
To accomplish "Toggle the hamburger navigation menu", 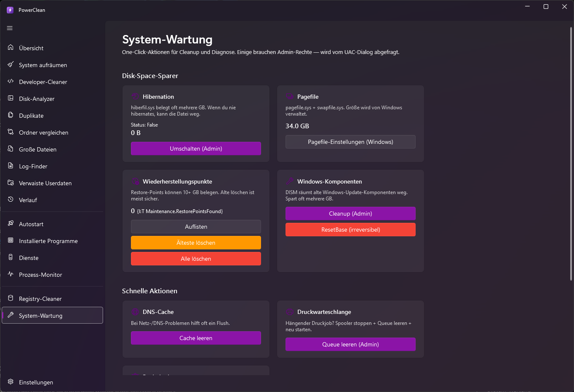I will click(x=10, y=28).
